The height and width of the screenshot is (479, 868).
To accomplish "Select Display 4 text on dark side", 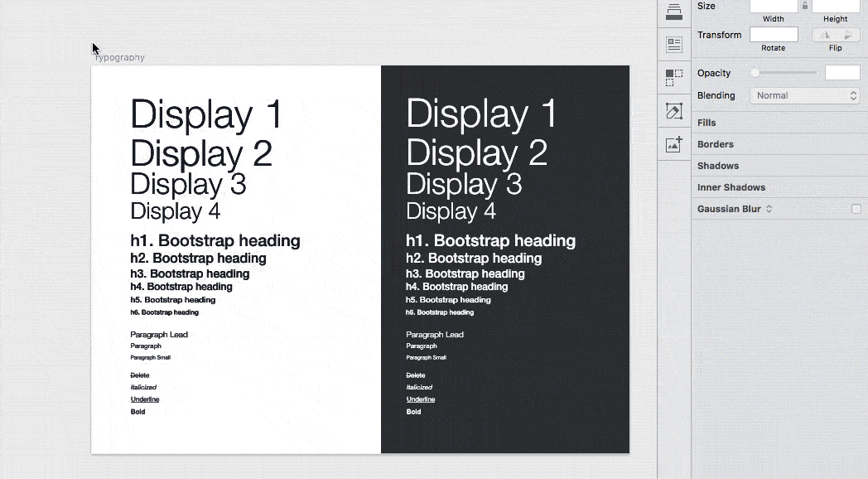I will 451,211.
